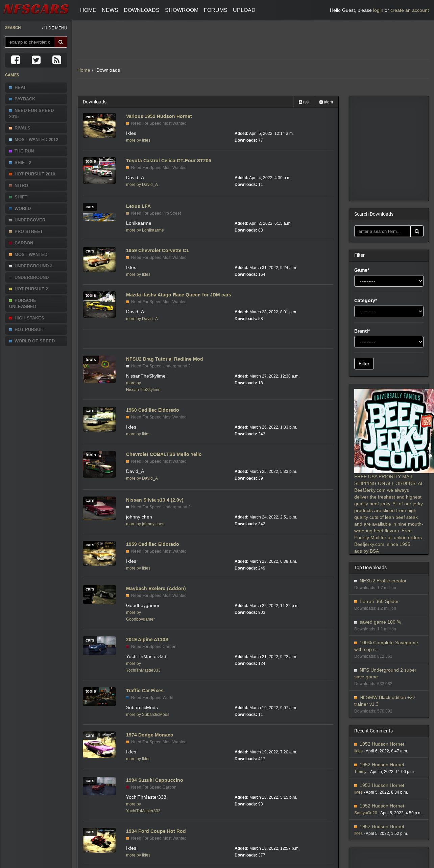The height and width of the screenshot is (868, 434).
Task: Click the NFSCars logo
Action: tap(36, 9)
